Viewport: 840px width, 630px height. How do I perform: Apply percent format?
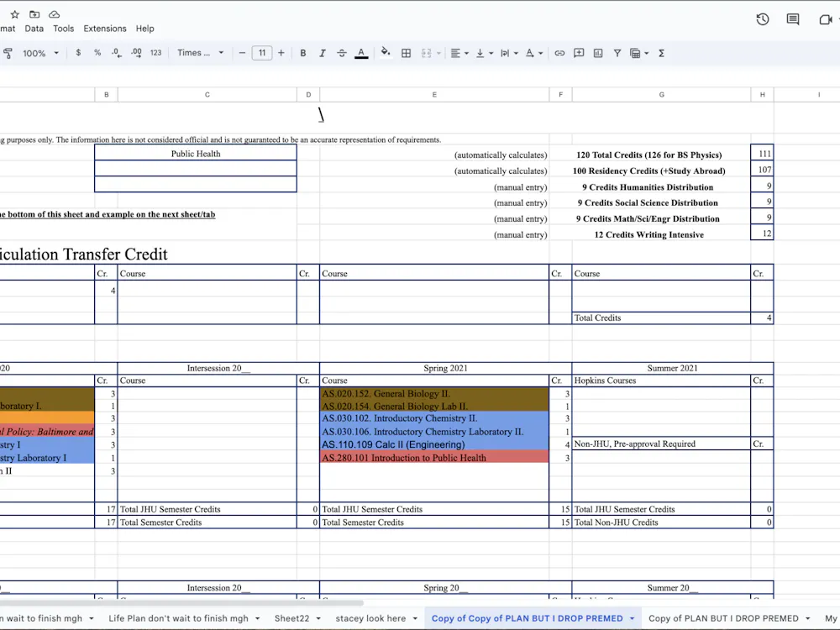coord(97,53)
